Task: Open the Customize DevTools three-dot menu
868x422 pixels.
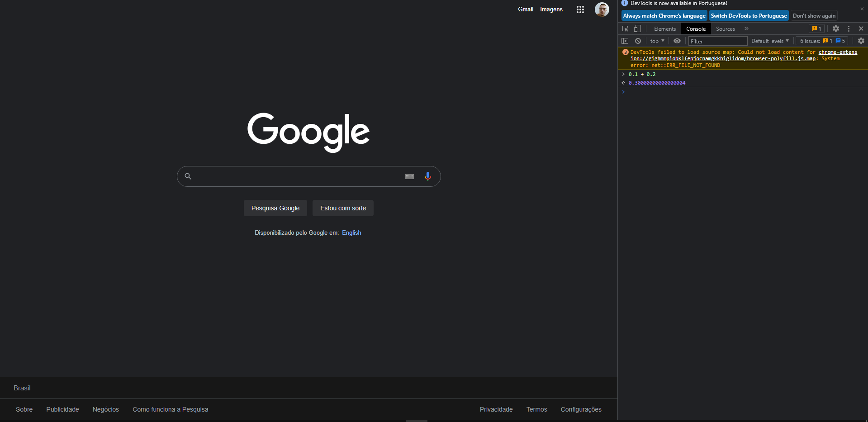Action: pyautogui.click(x=849, y=28)
